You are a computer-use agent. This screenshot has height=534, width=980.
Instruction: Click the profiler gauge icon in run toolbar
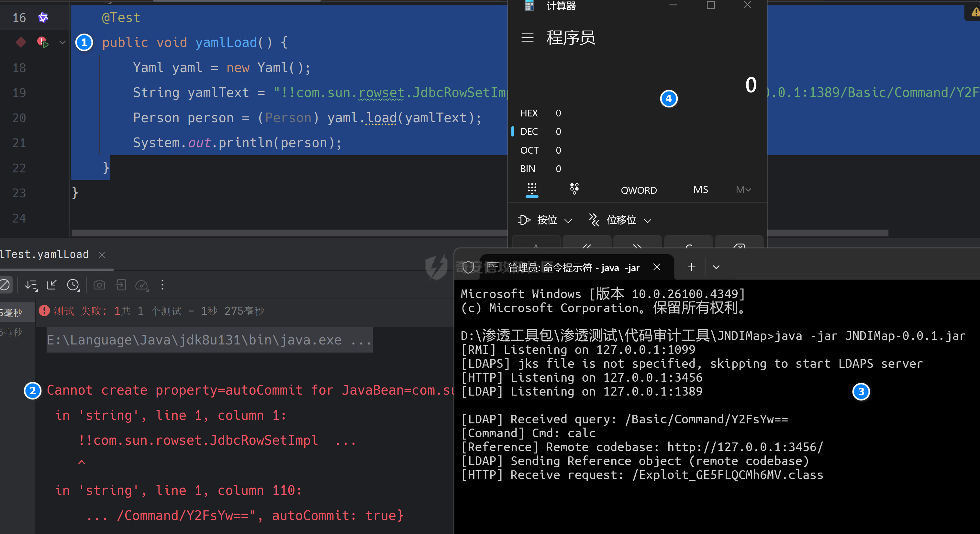142,285
